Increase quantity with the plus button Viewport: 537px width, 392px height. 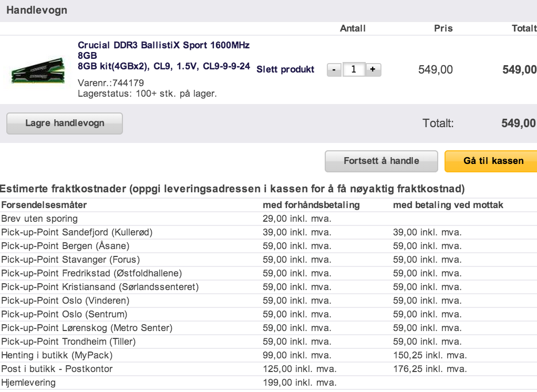click(x=373, y=70)
